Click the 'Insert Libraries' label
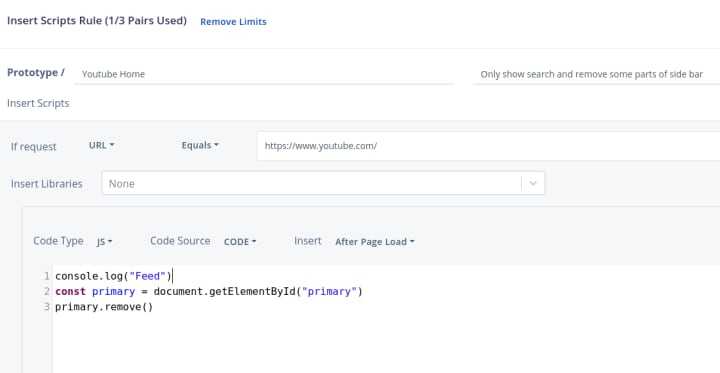This screenshot has width=720, height=373. (47, 184)
